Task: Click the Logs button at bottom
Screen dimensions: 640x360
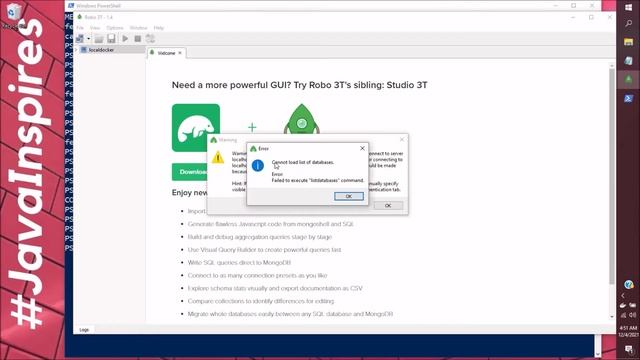Action: (84, 330)
